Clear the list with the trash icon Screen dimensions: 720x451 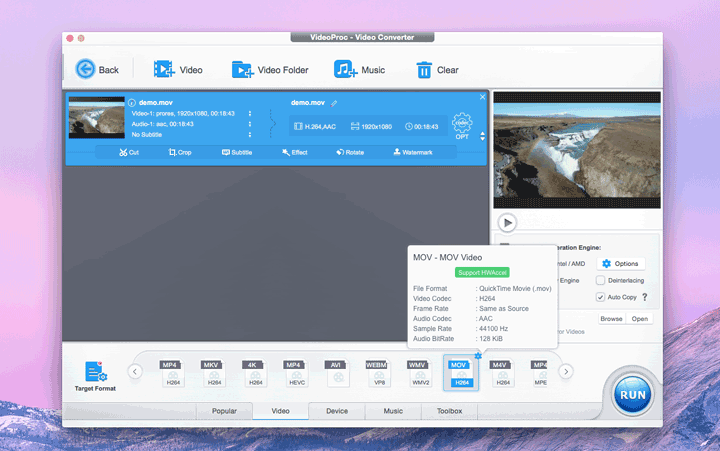pyautogui.click(x=424, y=70)
